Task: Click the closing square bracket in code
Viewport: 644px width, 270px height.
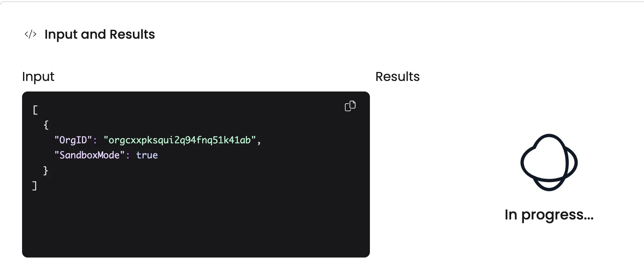Action: tap(34, 186)
